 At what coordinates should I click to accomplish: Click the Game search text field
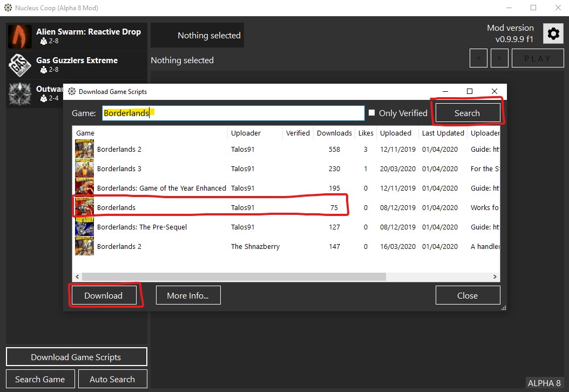pyautogui.click(x=233, y=113)
